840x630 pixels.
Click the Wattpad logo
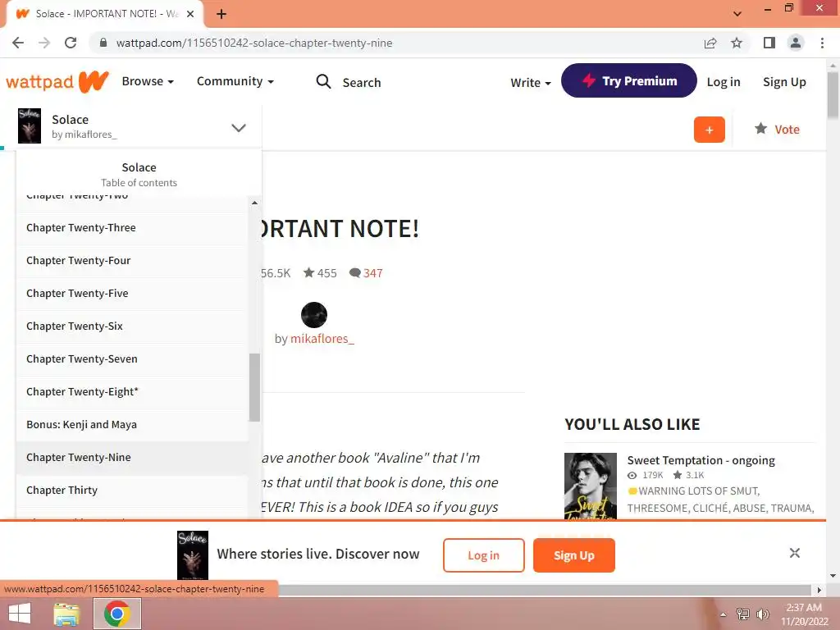57,81
